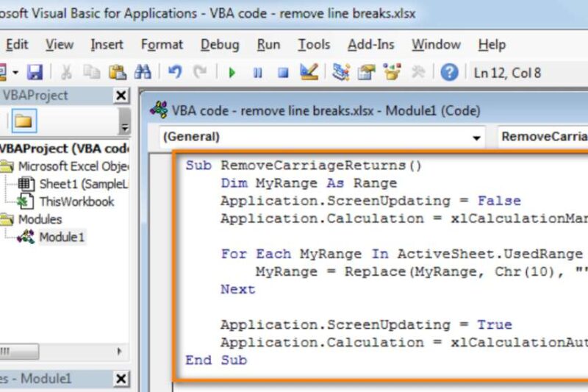Click the Replace(MyRange, Chr(10) line
The height and width of the screenshot is (392, 588).
[421, 271]
